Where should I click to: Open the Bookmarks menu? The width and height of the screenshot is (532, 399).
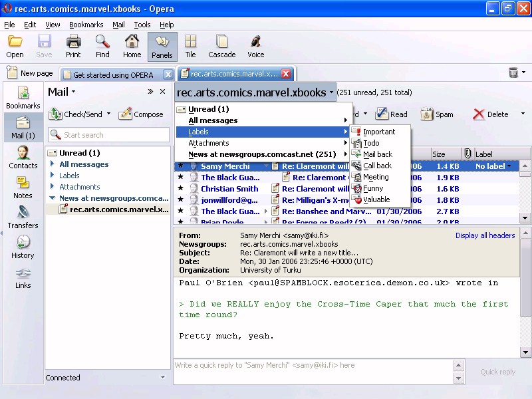[x=86, y=25]
